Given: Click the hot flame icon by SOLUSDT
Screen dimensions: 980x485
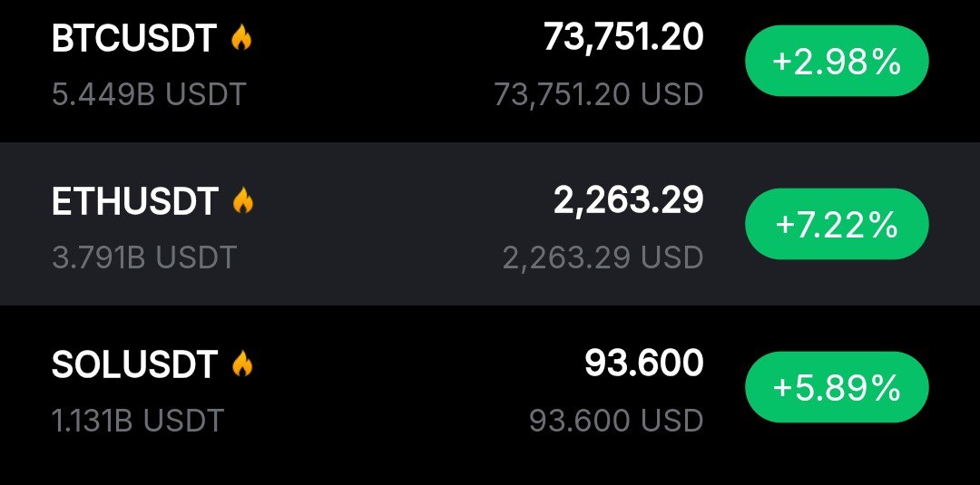Looking at the screenshot, I should 241,364.
